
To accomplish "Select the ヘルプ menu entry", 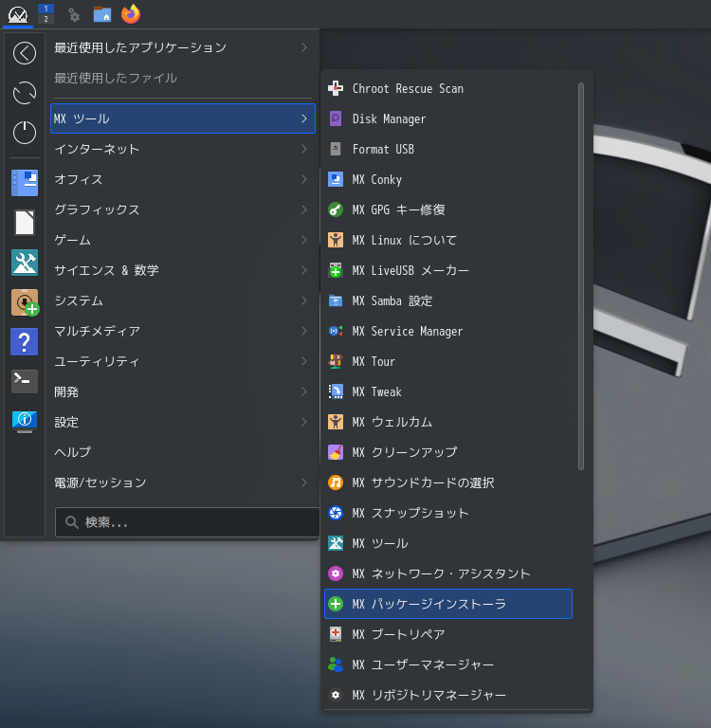I will tap(183, 452).
